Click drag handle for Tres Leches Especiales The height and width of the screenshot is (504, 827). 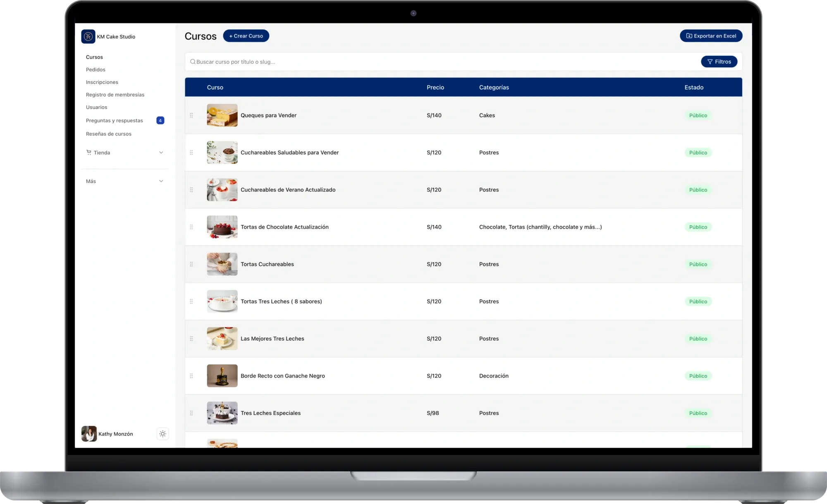[x=191, y=413]
